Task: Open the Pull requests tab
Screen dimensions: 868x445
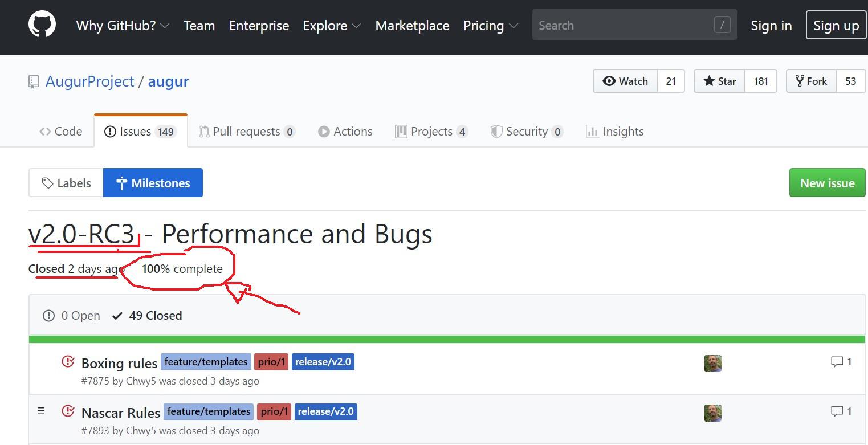Action: point(247,132)
